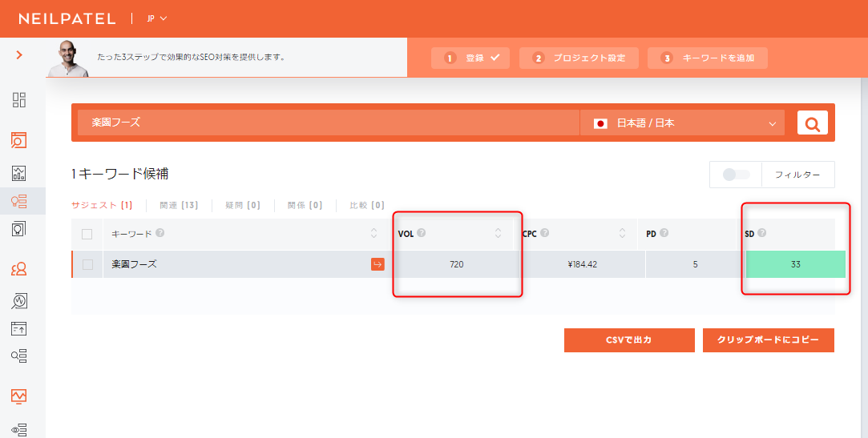Viewport: 868px width, 438px height.
Task: Select the サジェスト (1) tab
Action: point(102,205)
